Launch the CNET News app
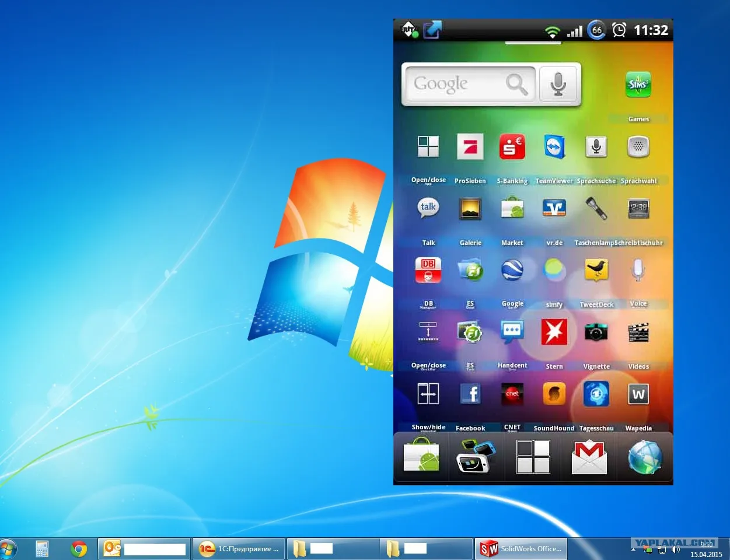730x560 pixels. click(512, 394)
